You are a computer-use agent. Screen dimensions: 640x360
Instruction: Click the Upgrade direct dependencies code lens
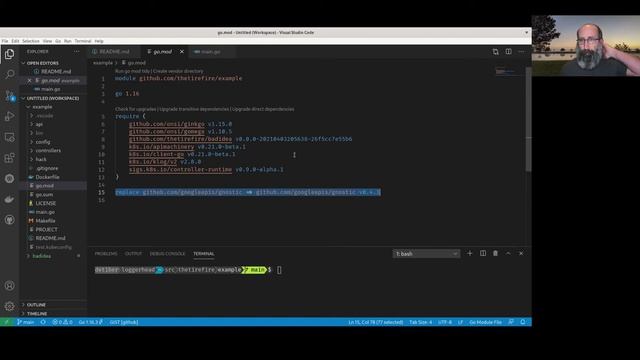(263, 109)
